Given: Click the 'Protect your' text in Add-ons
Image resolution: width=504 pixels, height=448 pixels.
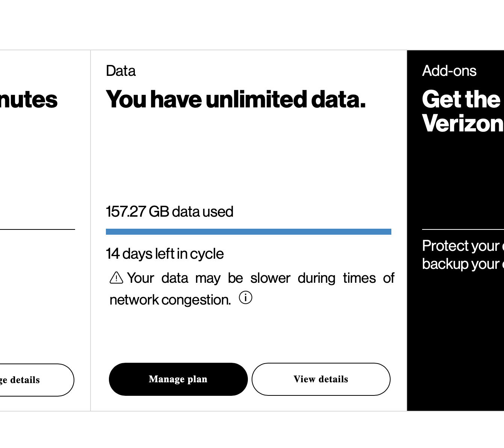Looking at the screenshot, I should coord(461,246).
